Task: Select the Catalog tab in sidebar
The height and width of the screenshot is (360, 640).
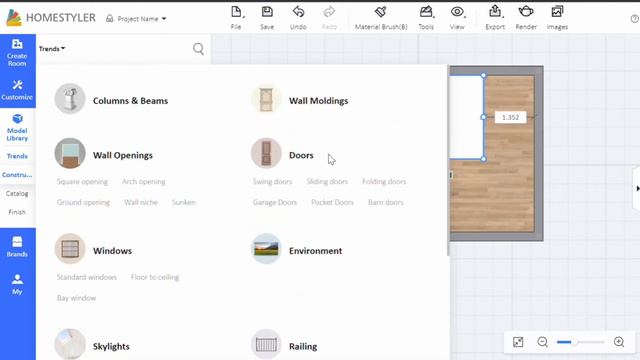Action: coord(17,193)
